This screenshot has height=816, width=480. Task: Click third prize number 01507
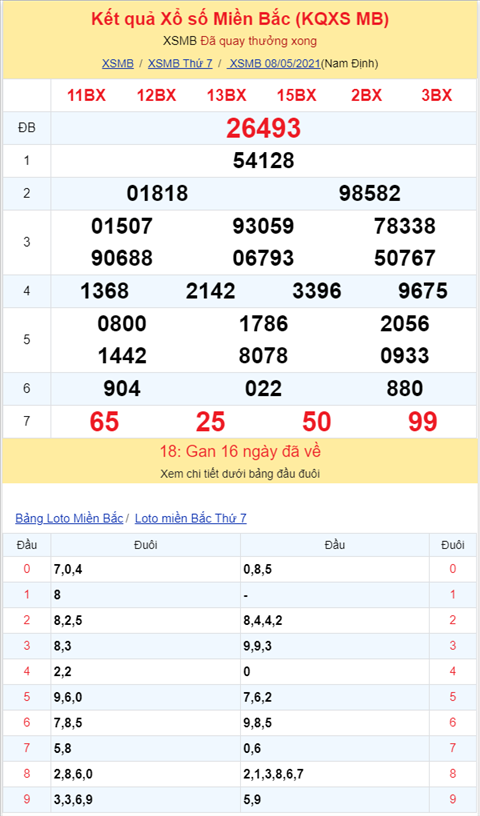(122, 226)
